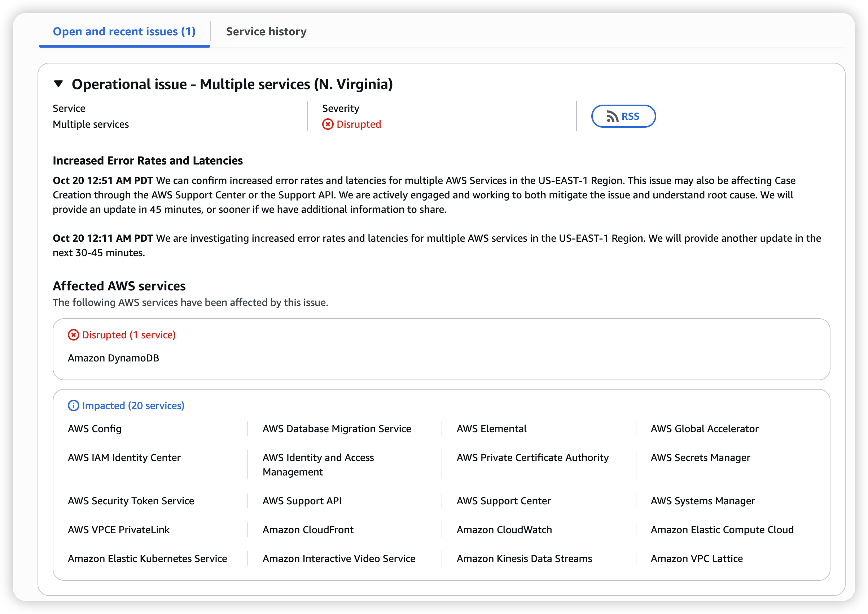Open the Service history tab

(266, 31)
